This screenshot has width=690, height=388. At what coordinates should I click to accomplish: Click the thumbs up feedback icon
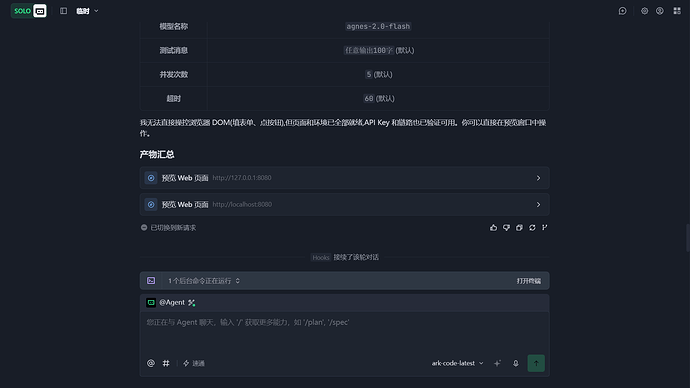493,227
